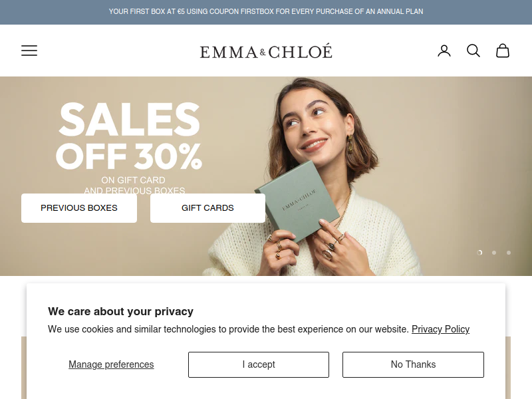Screen dimensions: 532x399
Task: Open the search magnifier icon
Action: (473, 51)
